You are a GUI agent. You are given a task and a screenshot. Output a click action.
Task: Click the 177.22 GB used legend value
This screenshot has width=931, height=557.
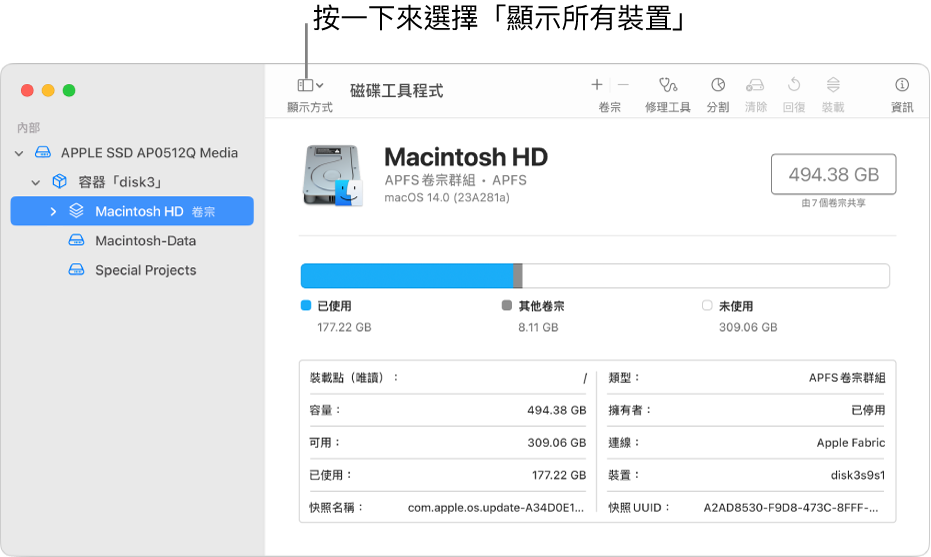(344, 327)
